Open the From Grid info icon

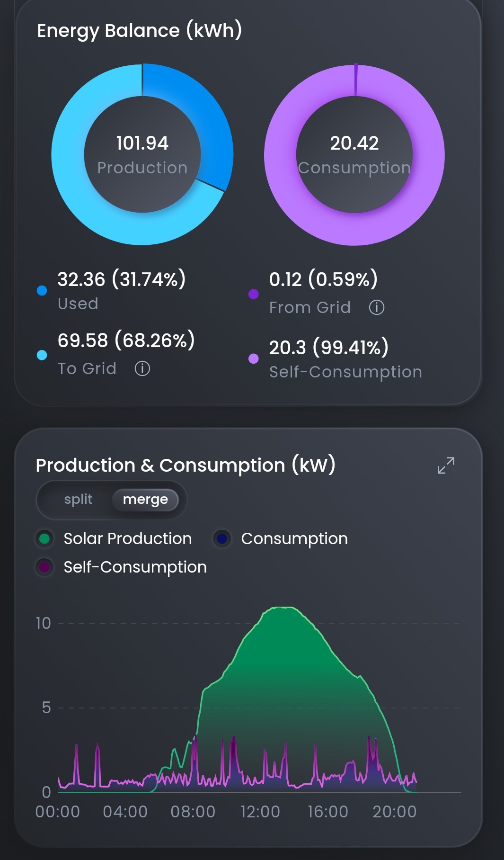click(376, 307)
